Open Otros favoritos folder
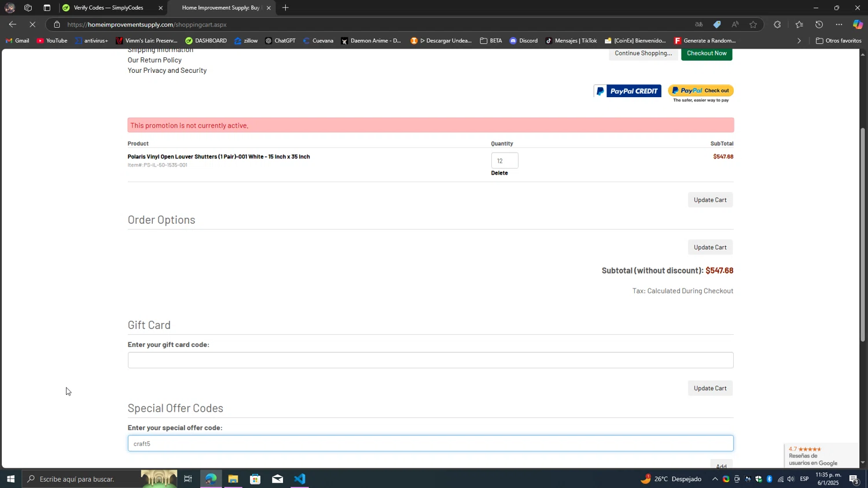 tap(838, 40)
